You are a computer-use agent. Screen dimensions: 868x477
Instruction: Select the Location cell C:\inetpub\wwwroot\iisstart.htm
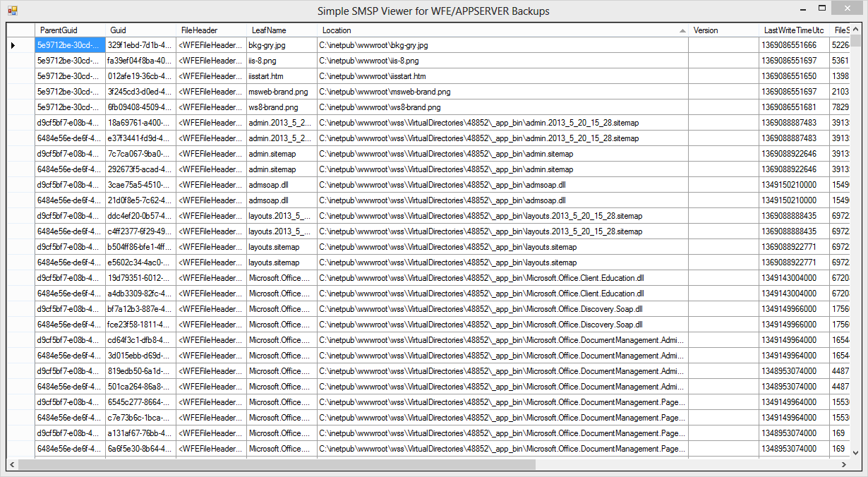click(502, 76)
